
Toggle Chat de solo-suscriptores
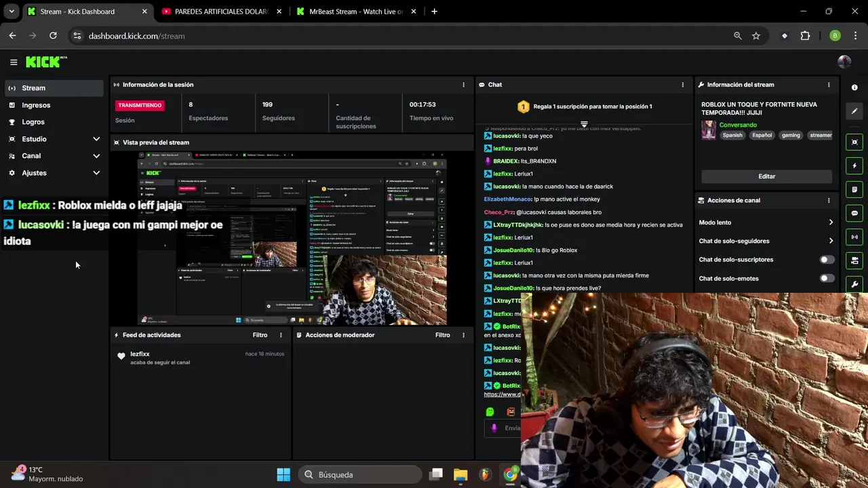click(827, 260)
